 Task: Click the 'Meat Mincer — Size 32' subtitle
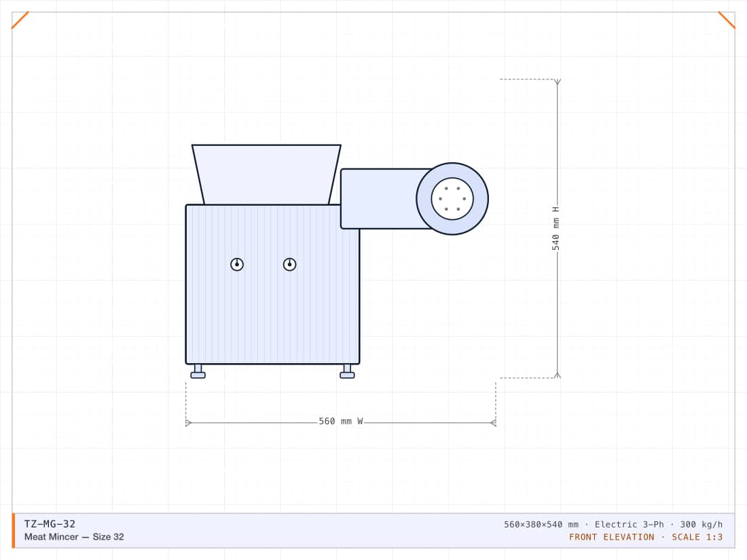[74, 537]
